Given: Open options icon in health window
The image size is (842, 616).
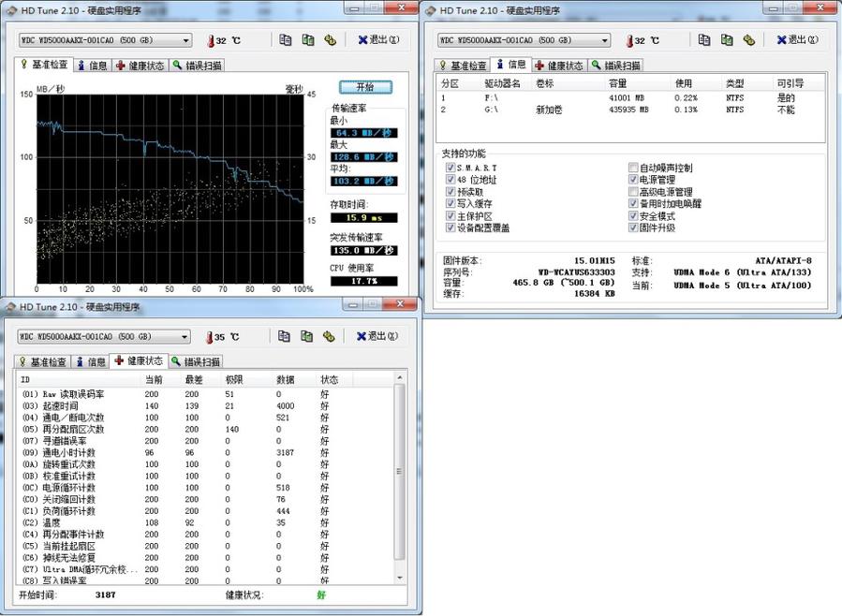Looking at the screenshot, I should pos(329,336).
